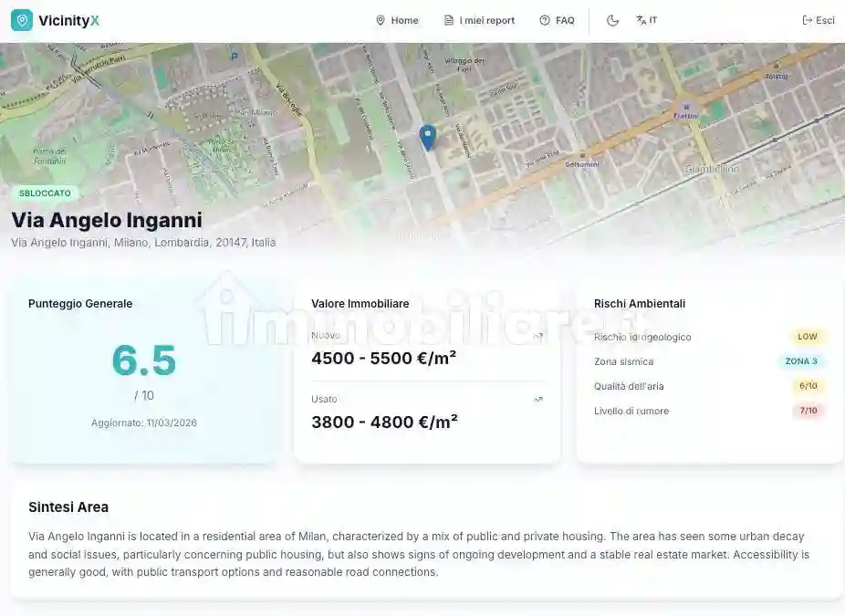Click the 6.5 general score value
The image size is (845, 616).
pos(143,360)
